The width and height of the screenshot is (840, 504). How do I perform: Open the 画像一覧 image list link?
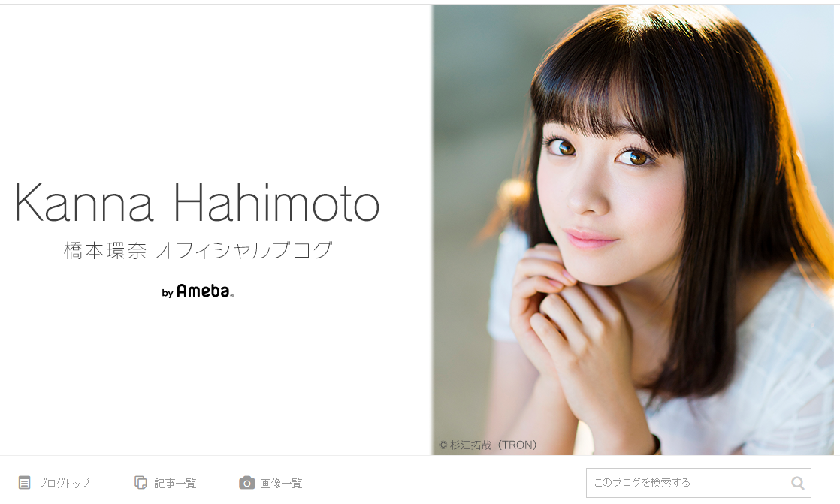click(x=281, y=483)
